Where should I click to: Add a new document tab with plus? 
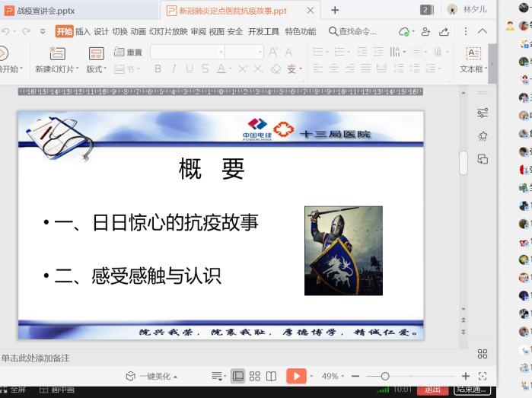[x=335, y=10]
